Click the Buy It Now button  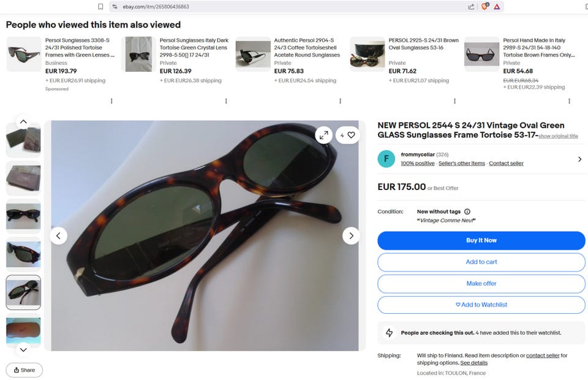pyautogui.click(x=481, y=240)
